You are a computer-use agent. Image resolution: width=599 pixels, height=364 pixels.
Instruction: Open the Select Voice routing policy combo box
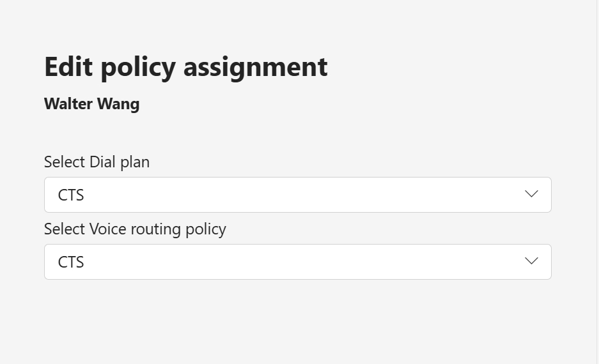(x=298, y=262)
